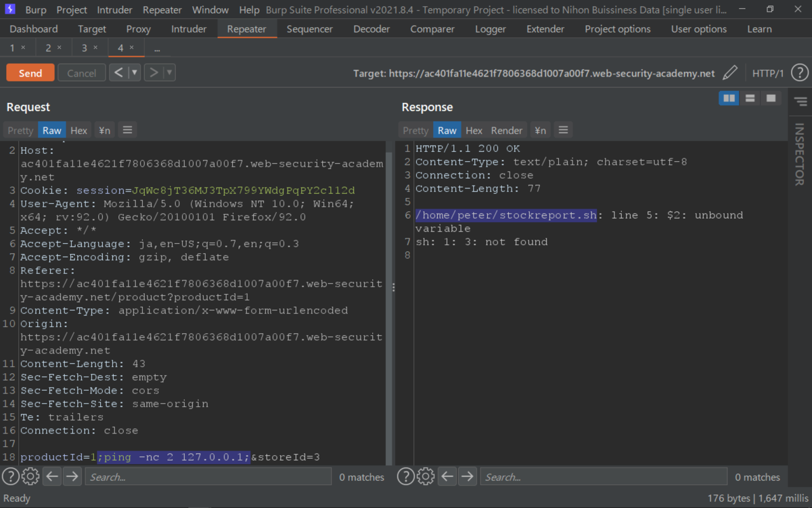
Task: Switch request view to Raw
Action: point(51,130)
